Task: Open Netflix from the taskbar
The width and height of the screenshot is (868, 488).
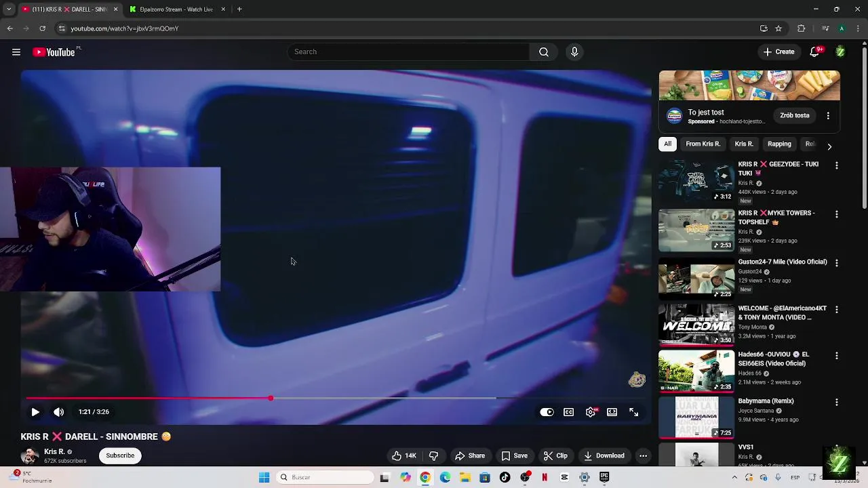Action: [545, 478]
